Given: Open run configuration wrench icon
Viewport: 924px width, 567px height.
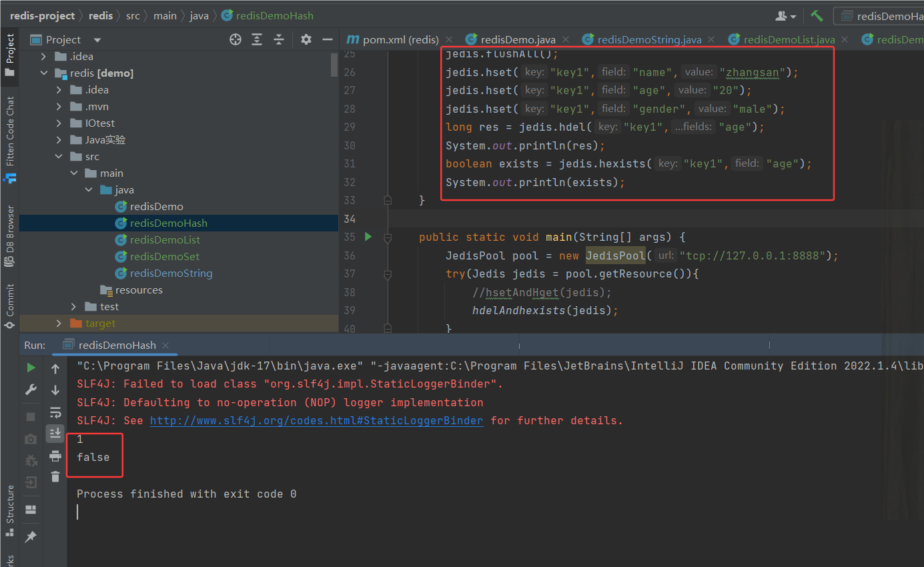Looking at the screenshot, I should point(31,390).
